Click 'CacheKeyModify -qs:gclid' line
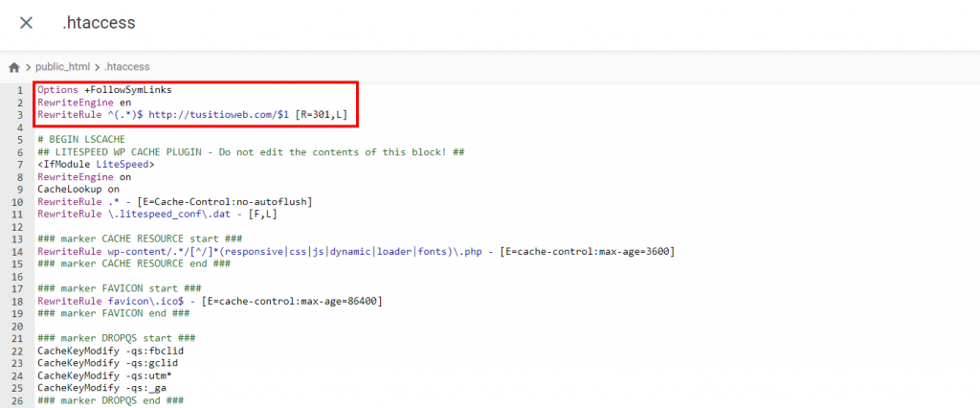 [x=107, y=363]
